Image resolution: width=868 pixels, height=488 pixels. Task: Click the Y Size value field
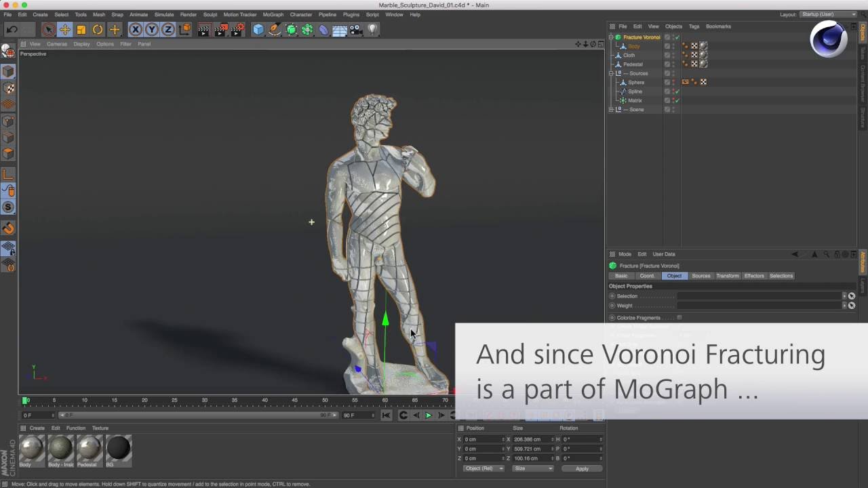tap(533, 449)
